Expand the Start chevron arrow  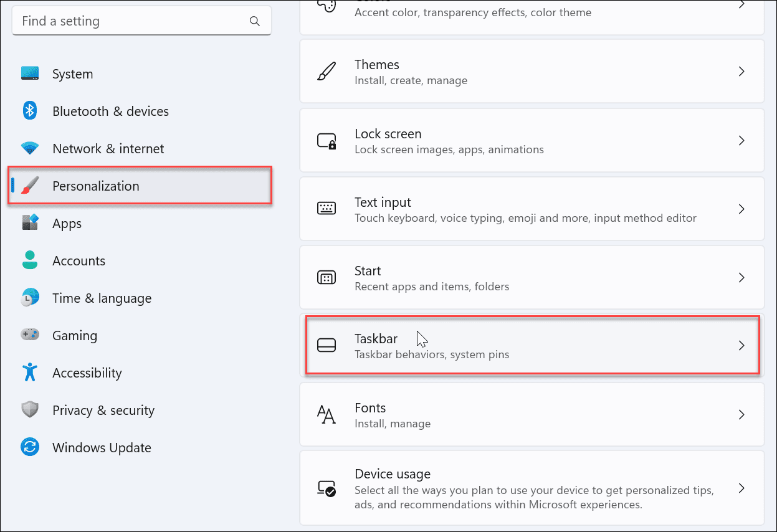click(x=741, y=277)
